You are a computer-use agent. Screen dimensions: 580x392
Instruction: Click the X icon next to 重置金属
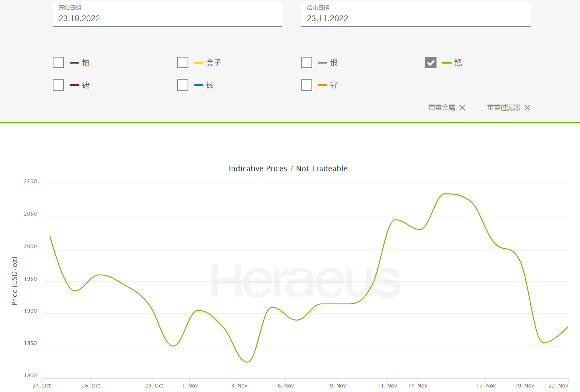click(462, 108)
